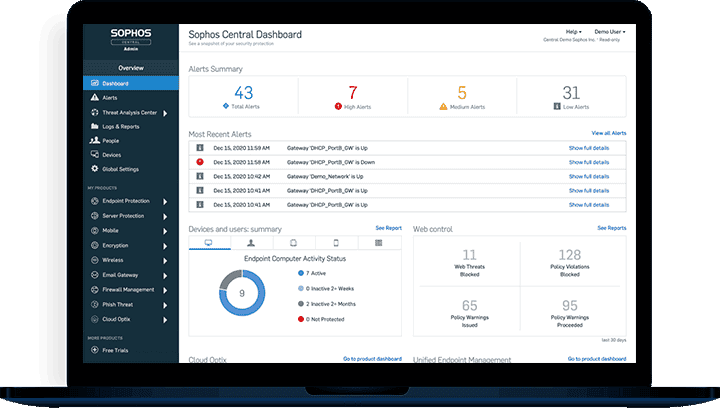Click the Mobile product icon
720x411 pixels.
[x=95, y=231]
